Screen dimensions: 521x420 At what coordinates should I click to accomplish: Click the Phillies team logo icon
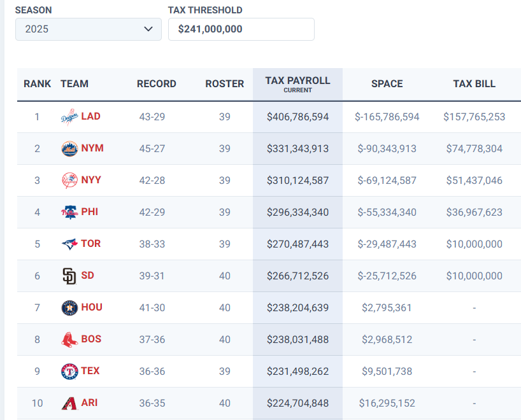pos(69,213)
